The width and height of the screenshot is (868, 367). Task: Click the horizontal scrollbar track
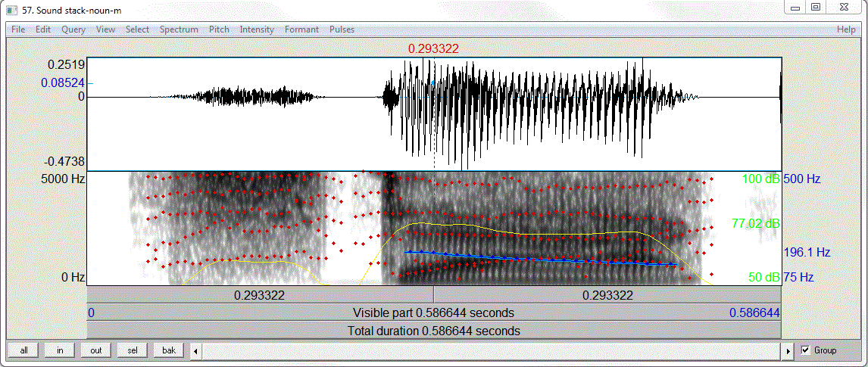pyautogui.click(x=492, y=350)
